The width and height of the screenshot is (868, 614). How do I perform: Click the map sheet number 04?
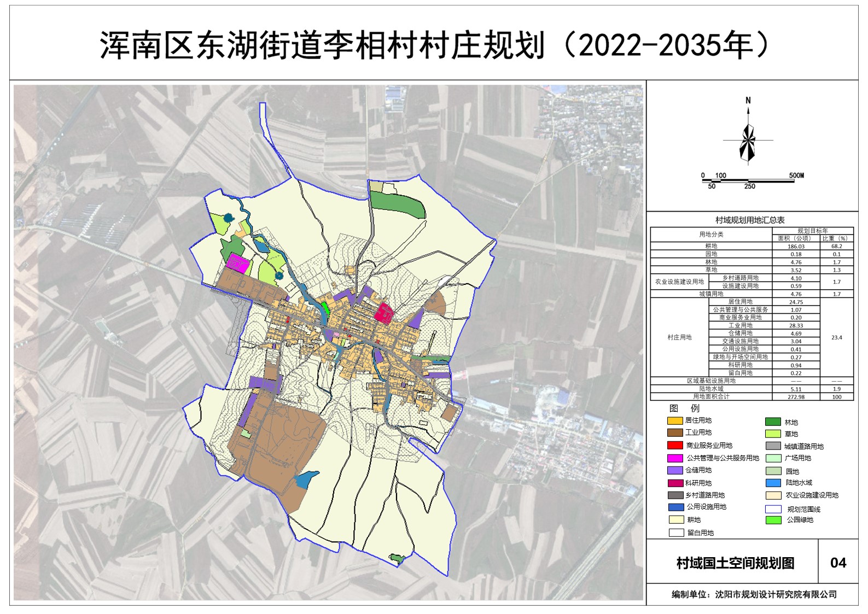(x=838, y=563)
